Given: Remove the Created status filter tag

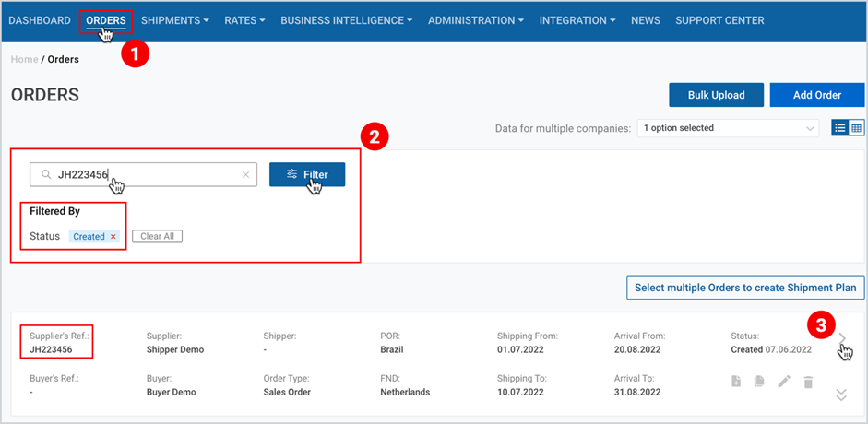Looking at the screenshot, I should coord(113,237).
